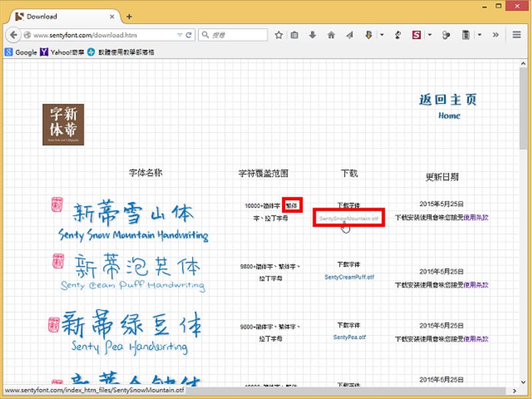Select the Download tab
The height and width of the screenshot is (399, 532).
65,16
